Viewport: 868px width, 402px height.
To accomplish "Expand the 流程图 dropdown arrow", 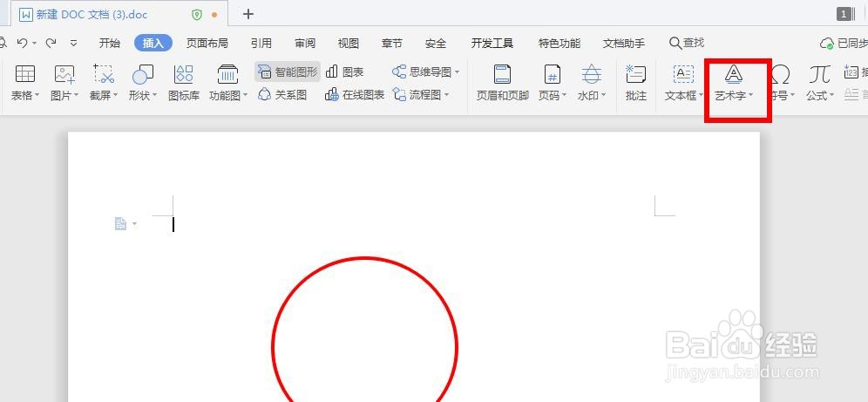I will click(x=446, y=95).
